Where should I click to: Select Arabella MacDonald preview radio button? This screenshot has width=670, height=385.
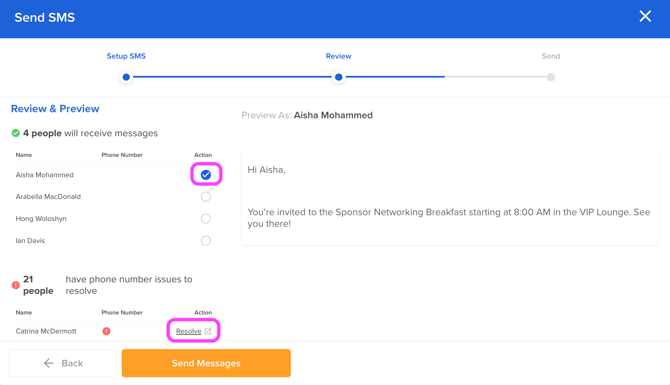206,197
